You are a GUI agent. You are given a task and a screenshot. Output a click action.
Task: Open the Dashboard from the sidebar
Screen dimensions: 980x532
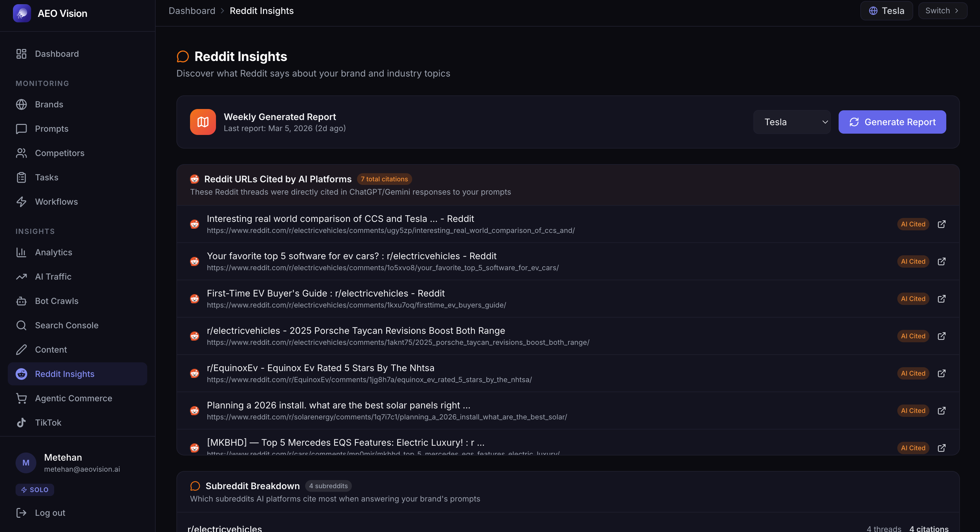click(x=56, y=54)
